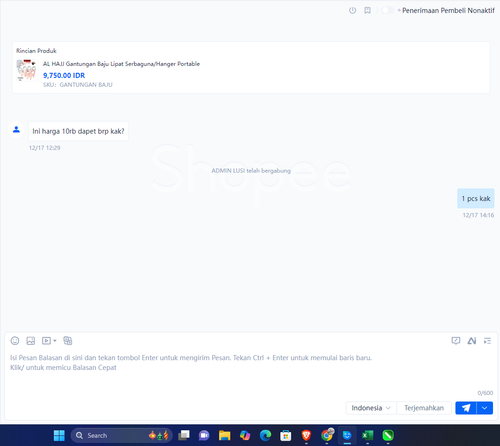Screen dimensions: 500x446
Task: Open the emoji picker
Action: [x=15, y=341]
